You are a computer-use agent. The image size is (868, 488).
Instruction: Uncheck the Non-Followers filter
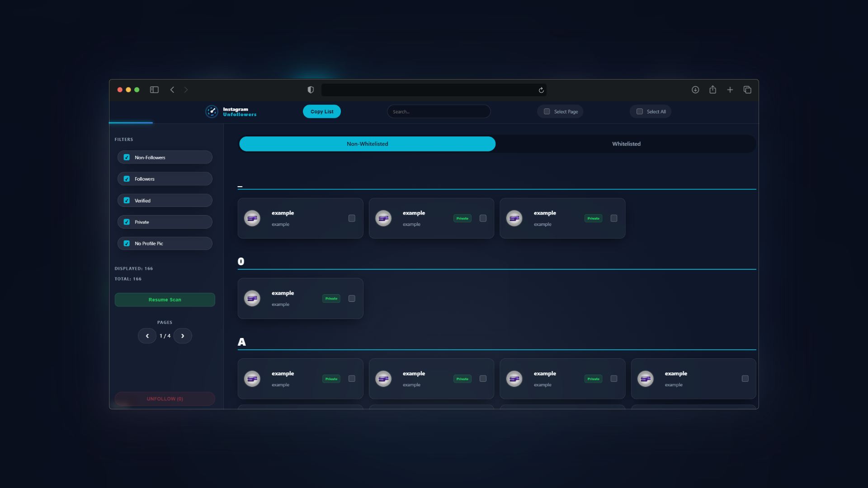[x=127, y=158]
